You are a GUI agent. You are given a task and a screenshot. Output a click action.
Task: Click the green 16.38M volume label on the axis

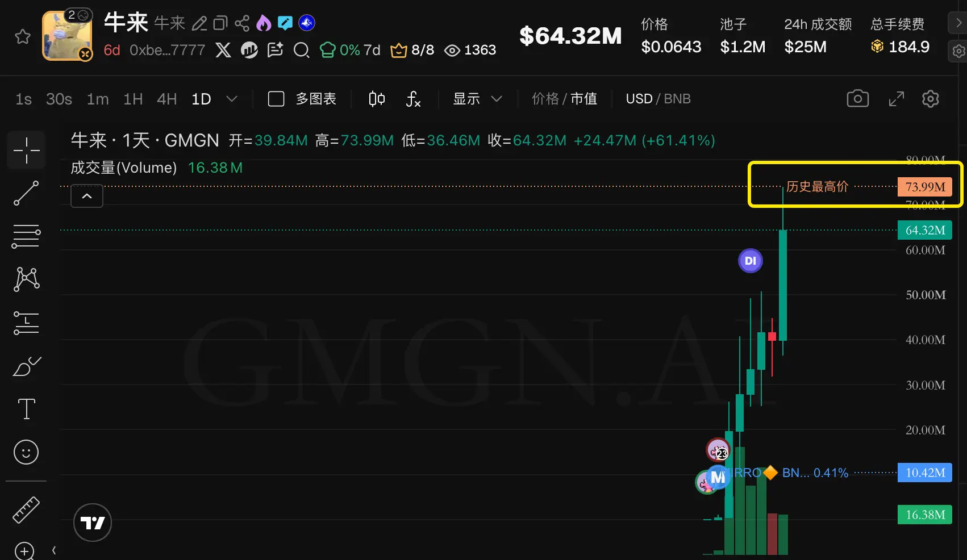[925, 515]
